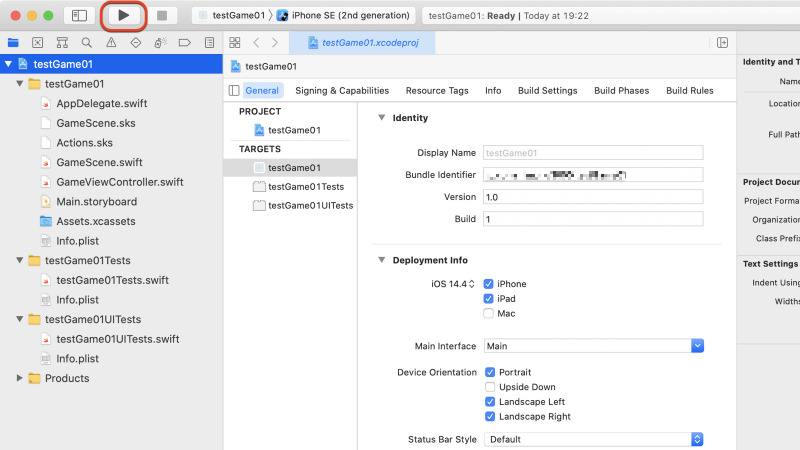Collapse the testGame01 folder group
The width and height of the screenshot is (800, 450).
point(19,84)
